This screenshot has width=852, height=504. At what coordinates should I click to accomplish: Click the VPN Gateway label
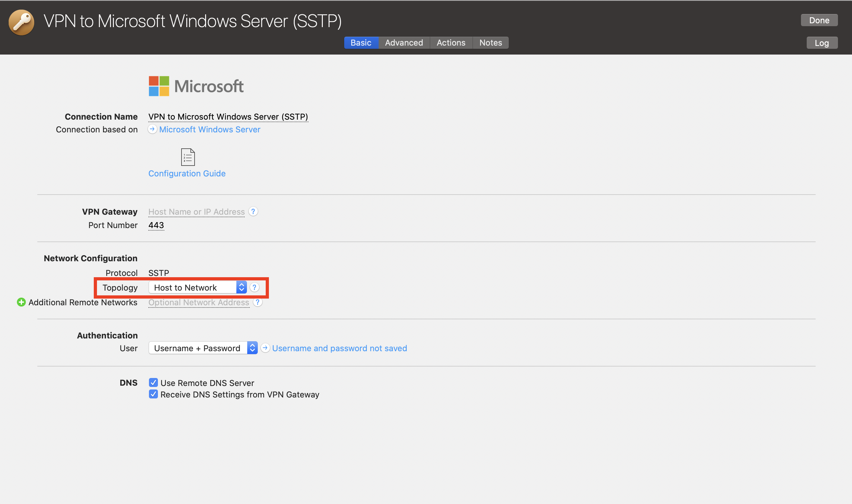[x=110, y=212]
